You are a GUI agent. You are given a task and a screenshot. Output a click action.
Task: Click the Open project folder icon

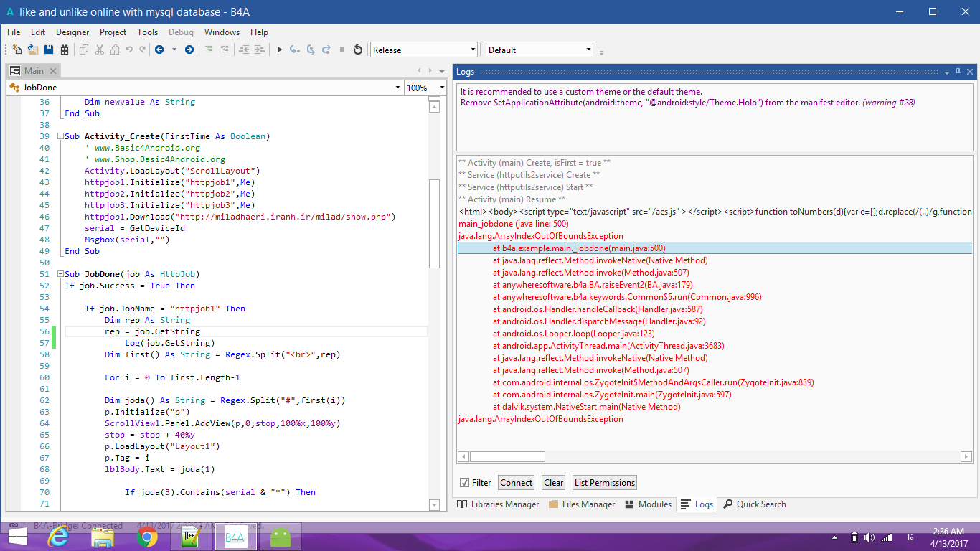click(x=33, y=50)
